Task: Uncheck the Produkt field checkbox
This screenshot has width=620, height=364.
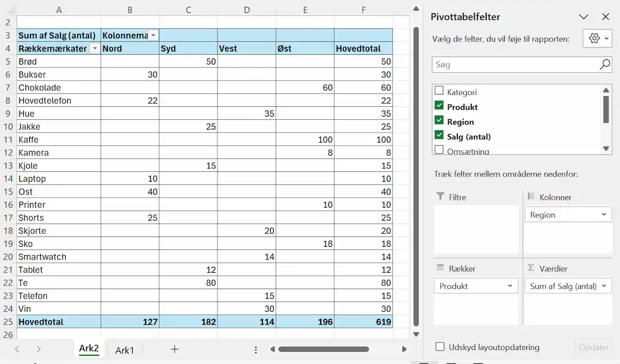Action: [439, 106]
